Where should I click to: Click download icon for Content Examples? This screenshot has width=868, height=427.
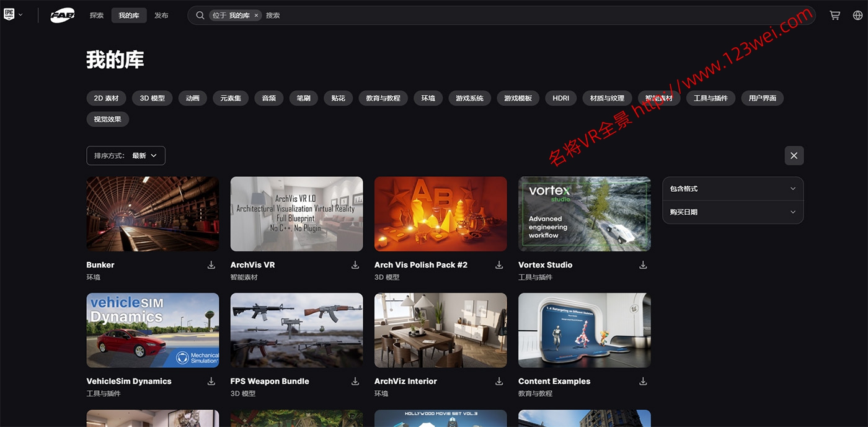(x=643, y=381)
